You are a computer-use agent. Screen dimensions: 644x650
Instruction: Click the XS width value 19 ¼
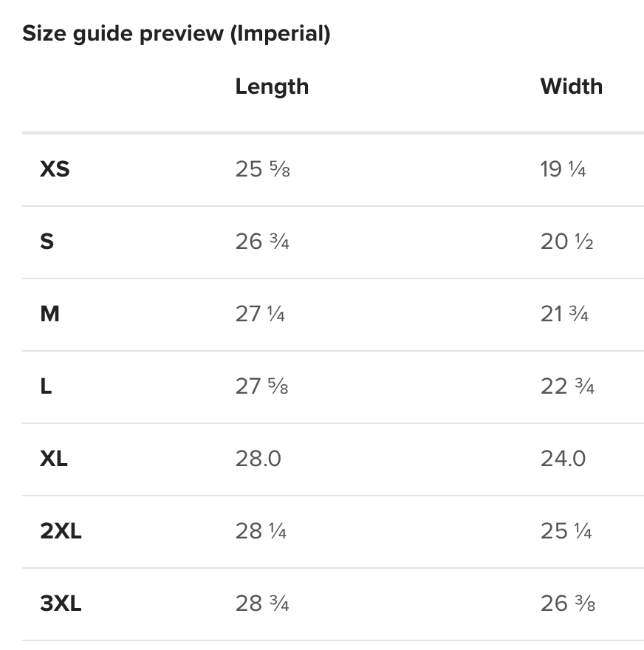(563, 169)
